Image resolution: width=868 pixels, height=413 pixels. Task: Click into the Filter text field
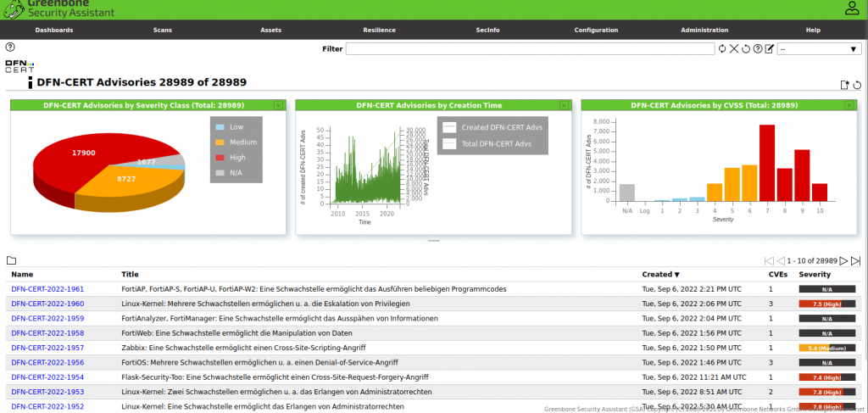coord(530,48)
